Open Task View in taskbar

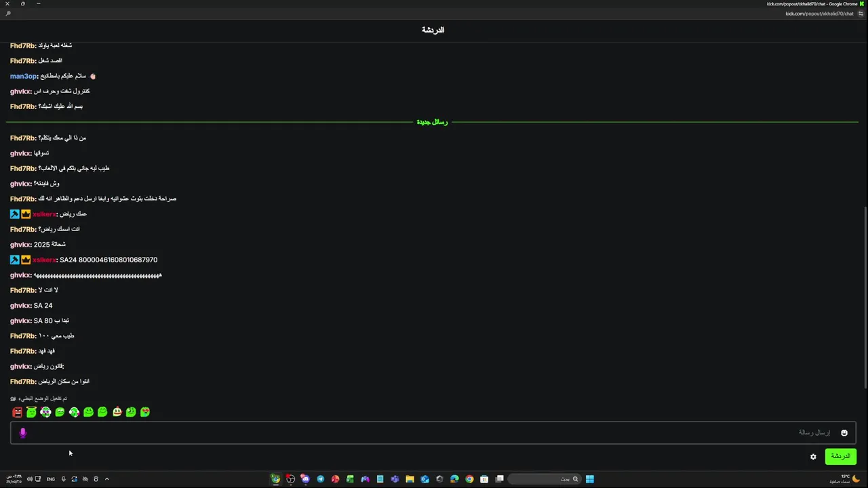pos(500,479)
